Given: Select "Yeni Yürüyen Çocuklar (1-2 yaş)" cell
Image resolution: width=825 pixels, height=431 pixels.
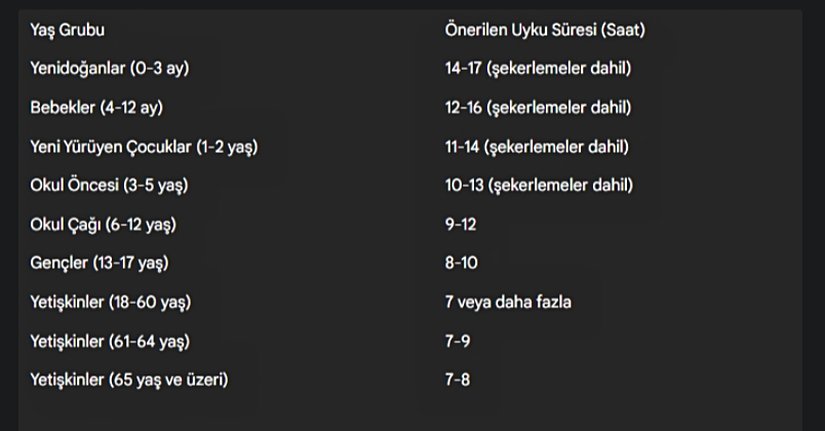Looking at the screenshot, I should [144, 147].
